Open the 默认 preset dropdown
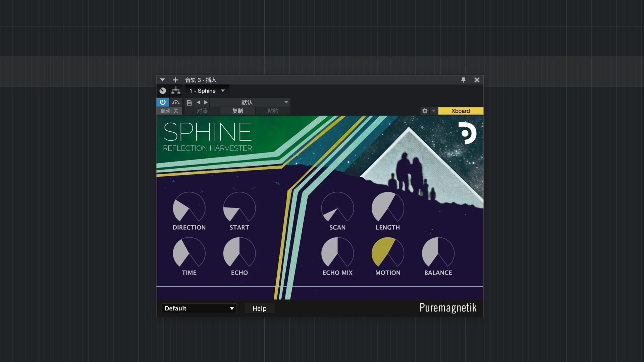Viewport: 644px width, 362px height. coord(250,102)
